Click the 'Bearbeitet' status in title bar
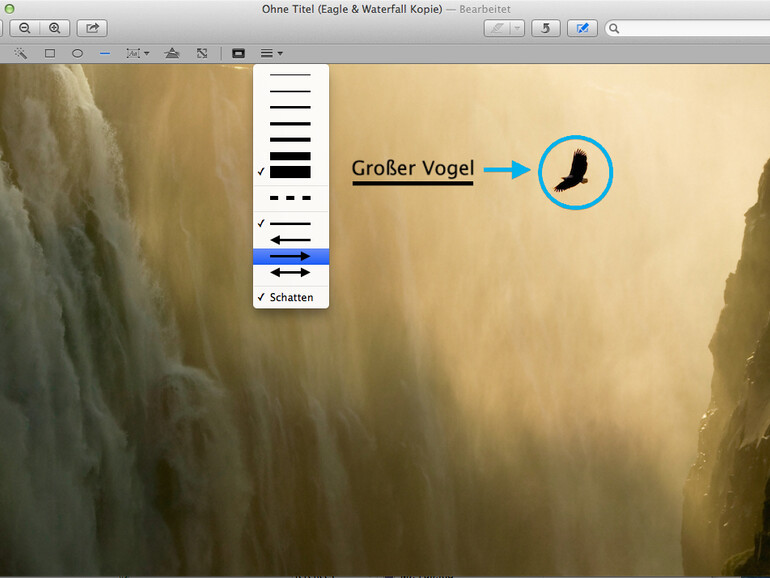This screenshot has width=770, height=578. point(485,9)
